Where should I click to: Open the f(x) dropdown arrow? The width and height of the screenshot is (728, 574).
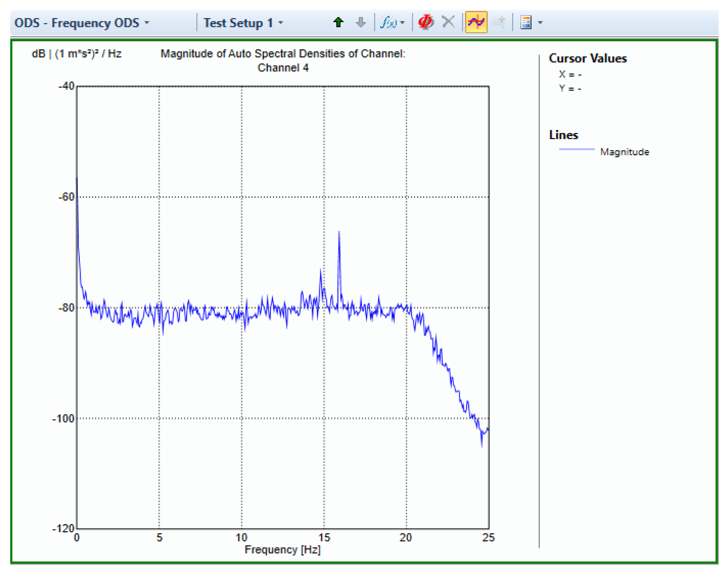click(403, 23)
